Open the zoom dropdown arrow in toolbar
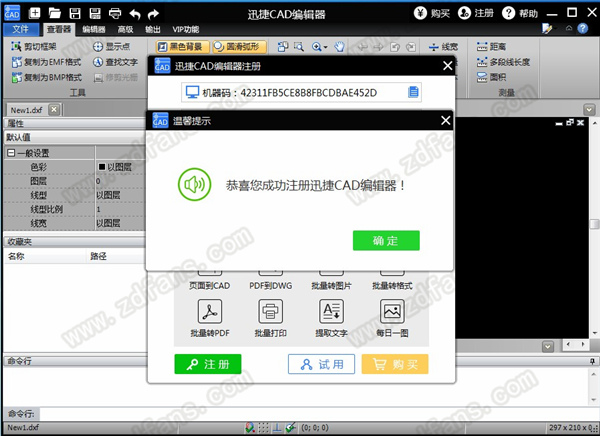 (326, 47)
